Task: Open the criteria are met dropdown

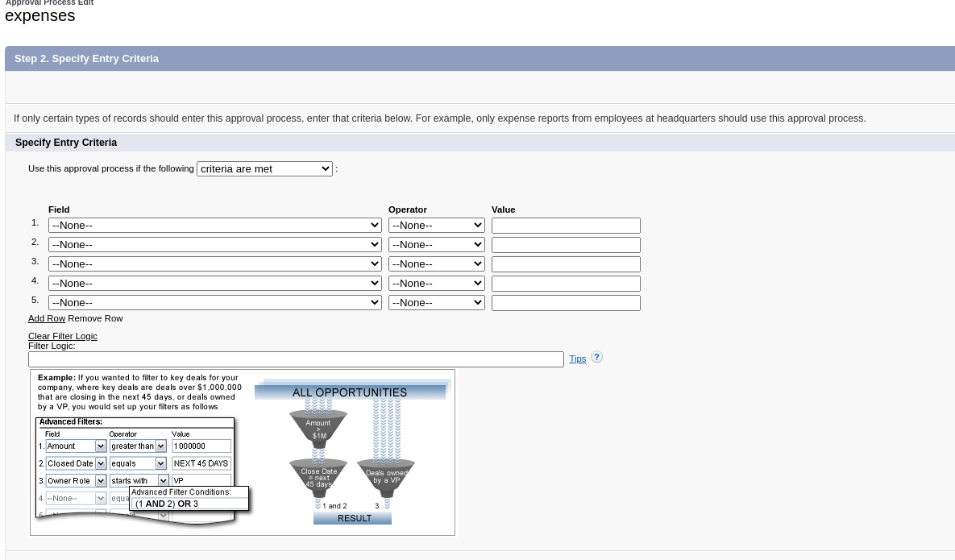Action: point(264,168)
